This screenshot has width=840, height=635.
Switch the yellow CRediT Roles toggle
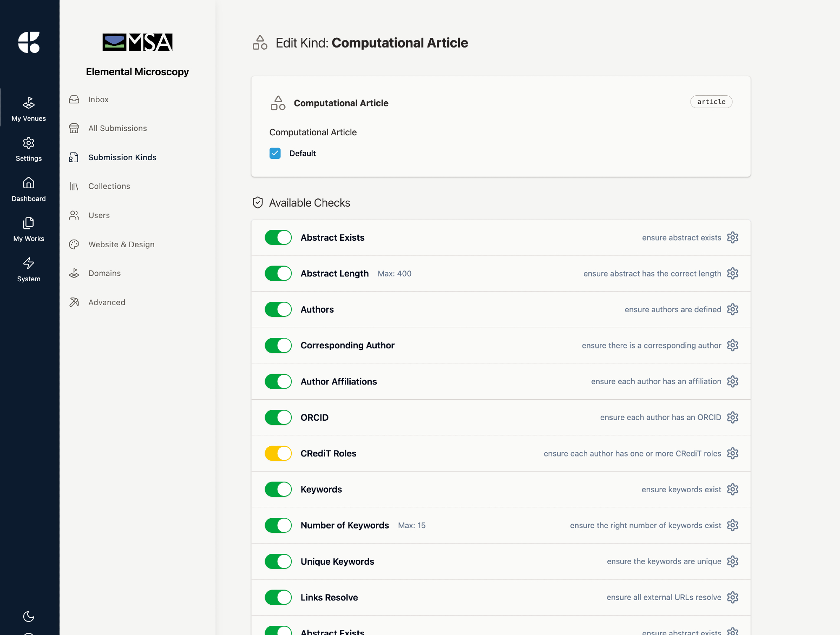click(278, 453)
